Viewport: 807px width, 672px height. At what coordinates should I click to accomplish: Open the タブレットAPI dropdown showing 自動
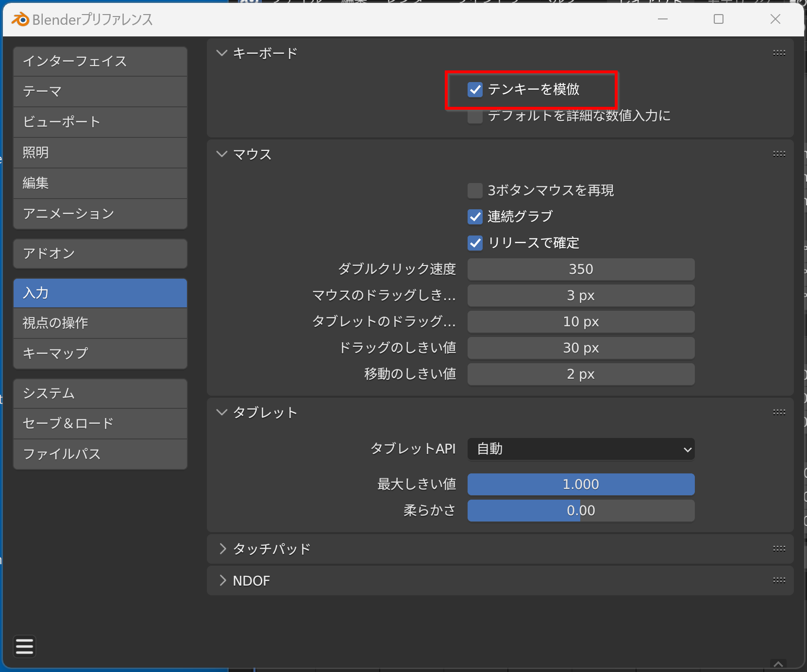[581, 449]
